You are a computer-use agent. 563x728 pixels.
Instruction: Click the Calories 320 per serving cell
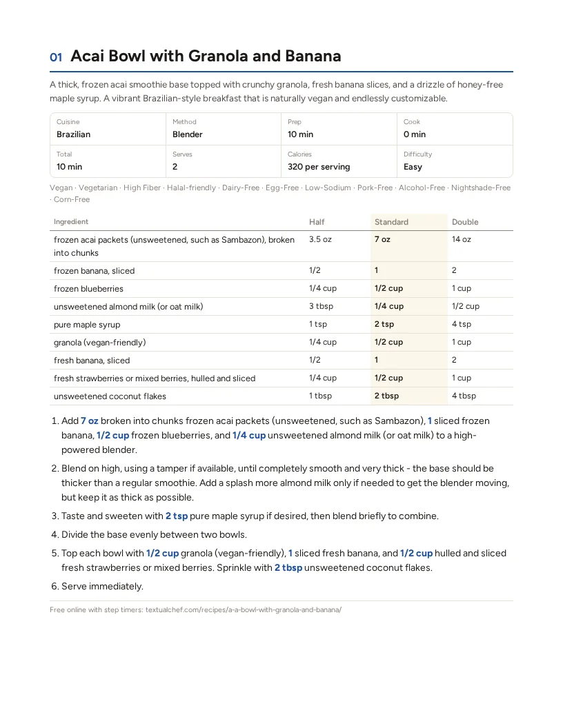tap(339, 161)
